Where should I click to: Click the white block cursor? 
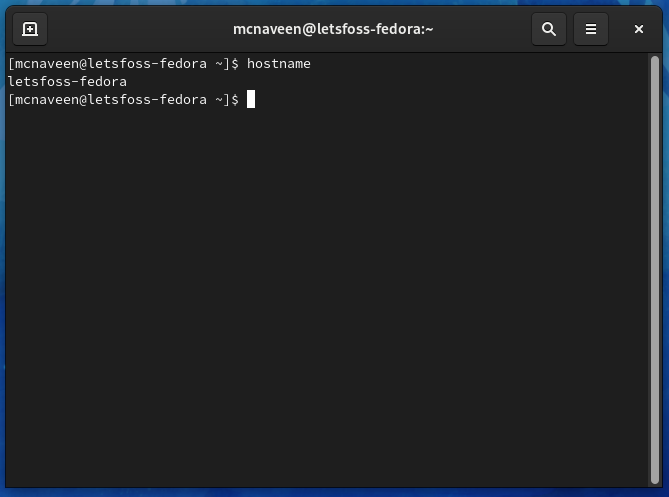pyautogui.click(x=251, y=99)
